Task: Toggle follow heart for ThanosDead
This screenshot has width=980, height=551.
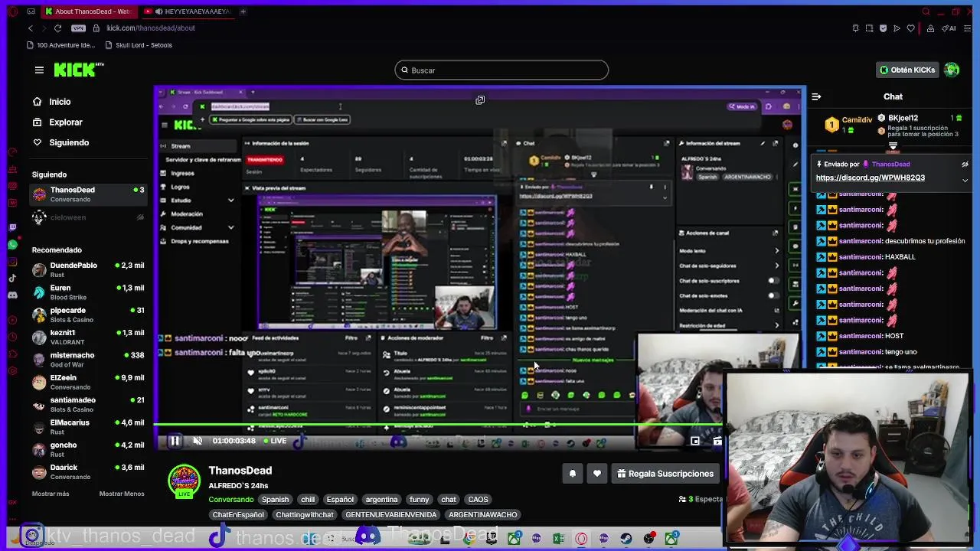Action: point(597,474)
